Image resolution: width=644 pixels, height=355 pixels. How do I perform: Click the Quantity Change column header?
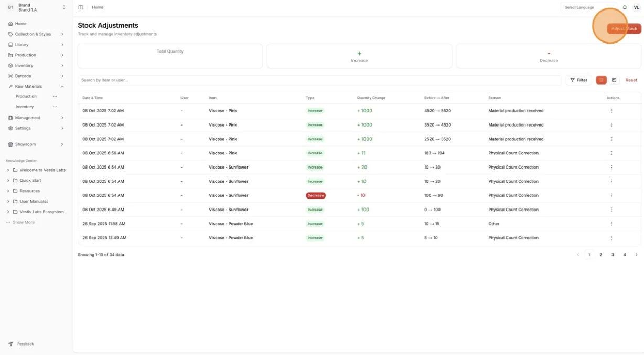[371, 98]
